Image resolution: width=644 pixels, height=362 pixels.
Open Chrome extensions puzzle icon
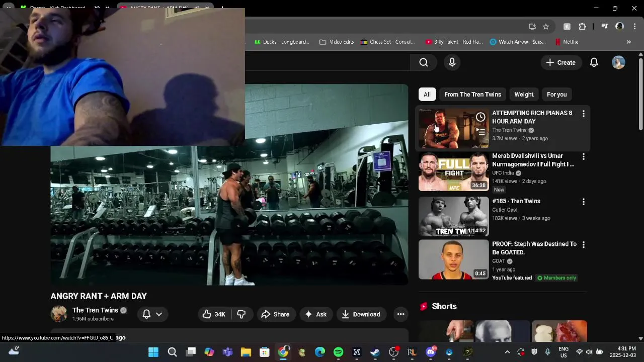click(x=582, y=27)
